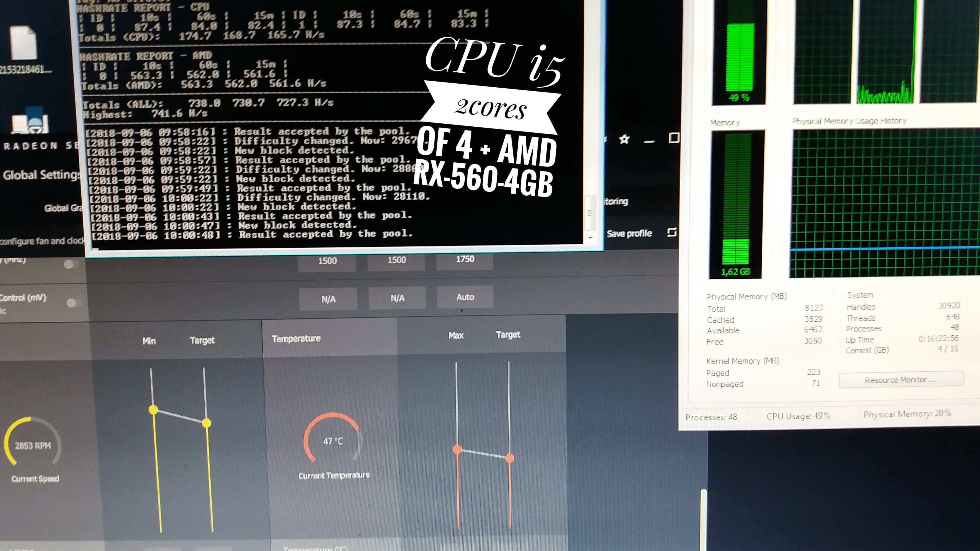Viewport: 980px width, 551px height.
Task: Click the console scrollbar down arrow
Action: pyautogui.click(x=591, y=237)
